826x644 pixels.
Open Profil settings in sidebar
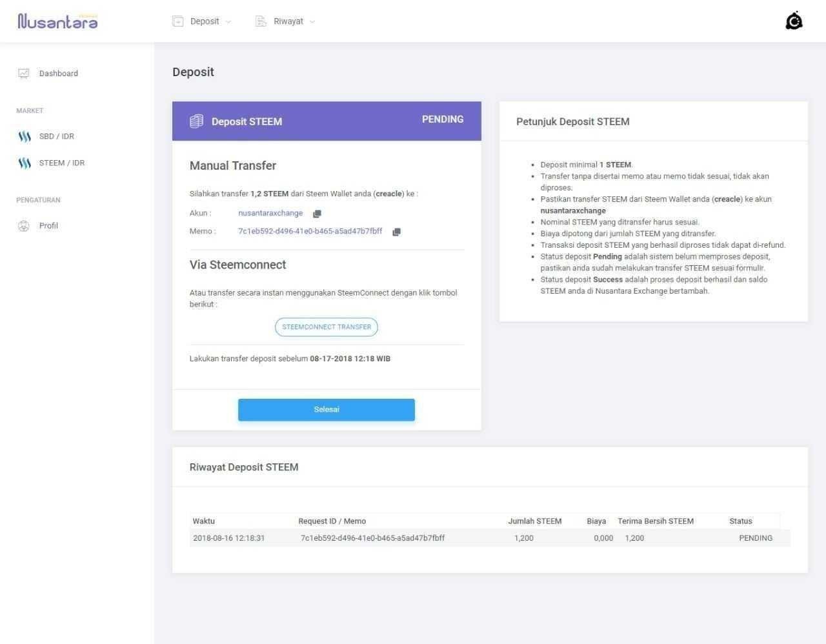pyautogui.click(x=48, y=226)
